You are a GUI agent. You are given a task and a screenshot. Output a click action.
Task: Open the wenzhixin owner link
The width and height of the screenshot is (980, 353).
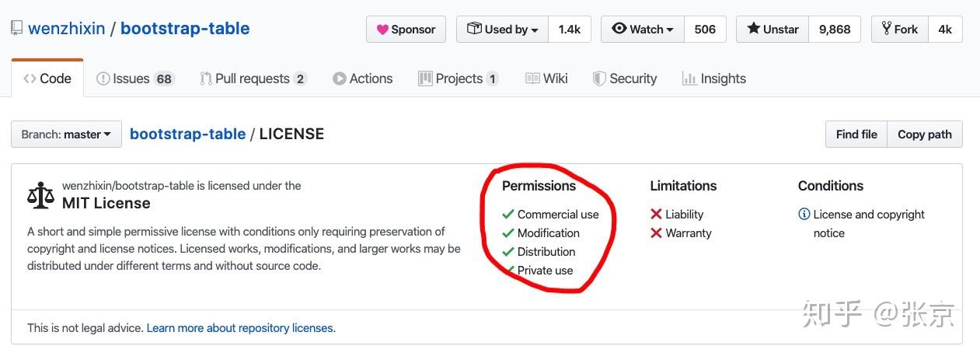click(x=66, y=30)
